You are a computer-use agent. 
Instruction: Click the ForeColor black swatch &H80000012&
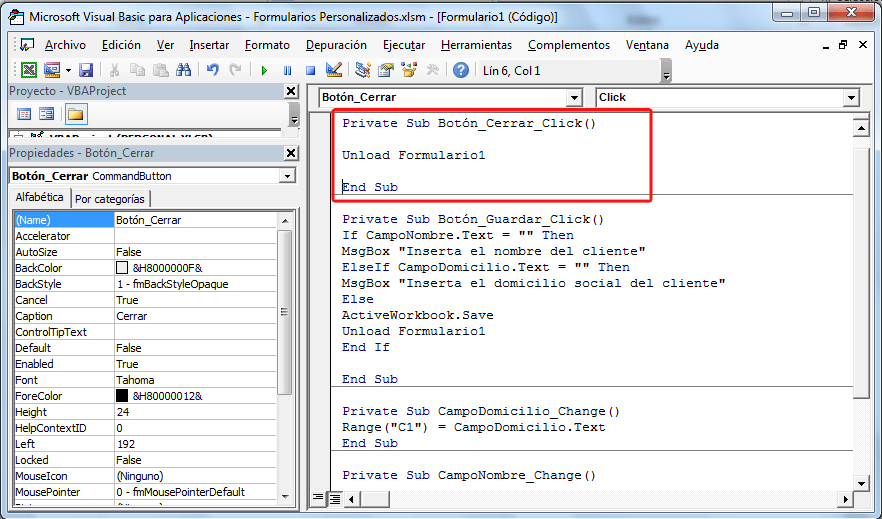(122, 396)
